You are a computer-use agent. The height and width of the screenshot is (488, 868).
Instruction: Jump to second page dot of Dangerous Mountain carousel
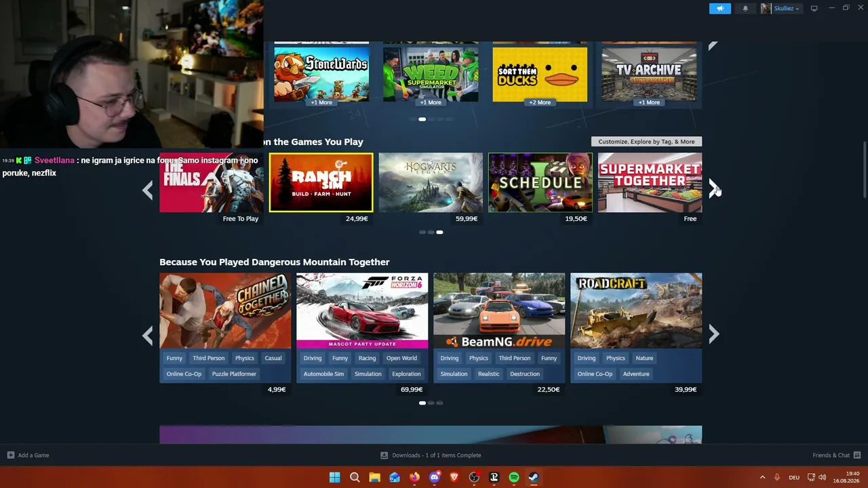click(x=431, y=403)
